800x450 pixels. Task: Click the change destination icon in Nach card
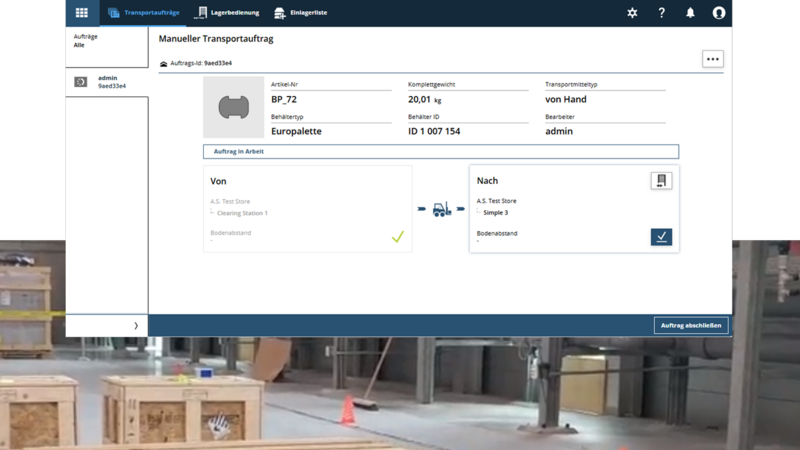click(660, 181)
